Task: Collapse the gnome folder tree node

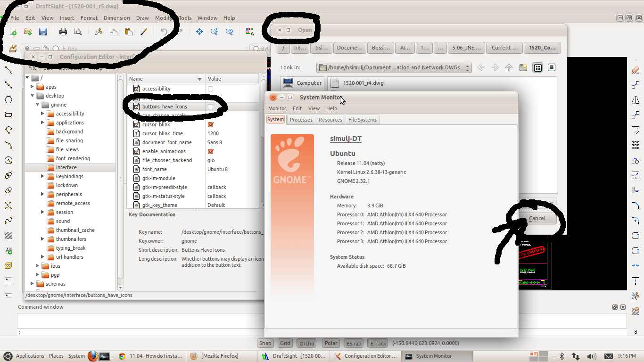Action: coord(37,105)
